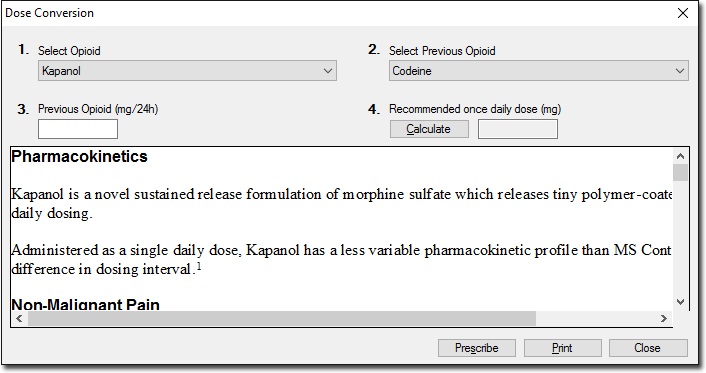This screenshot has height=373, width=706.
Task: Click the empty vertical scrollbar track below the thumb
Action: [680, 238]
